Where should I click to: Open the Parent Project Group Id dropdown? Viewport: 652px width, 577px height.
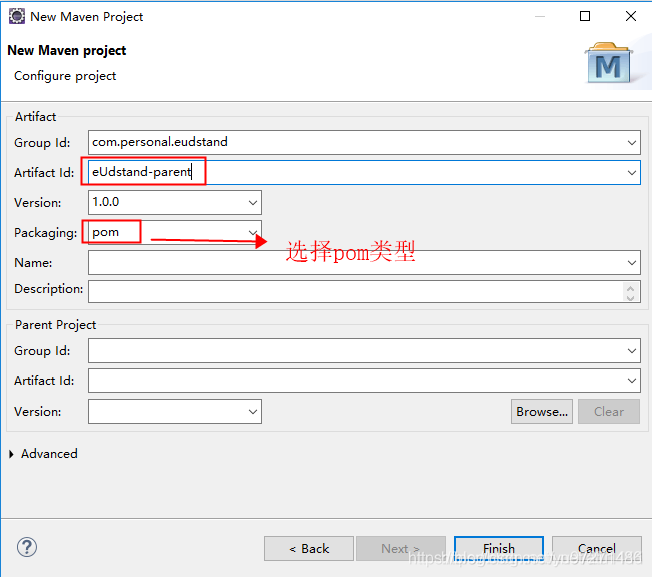click(x=632, y=351)
